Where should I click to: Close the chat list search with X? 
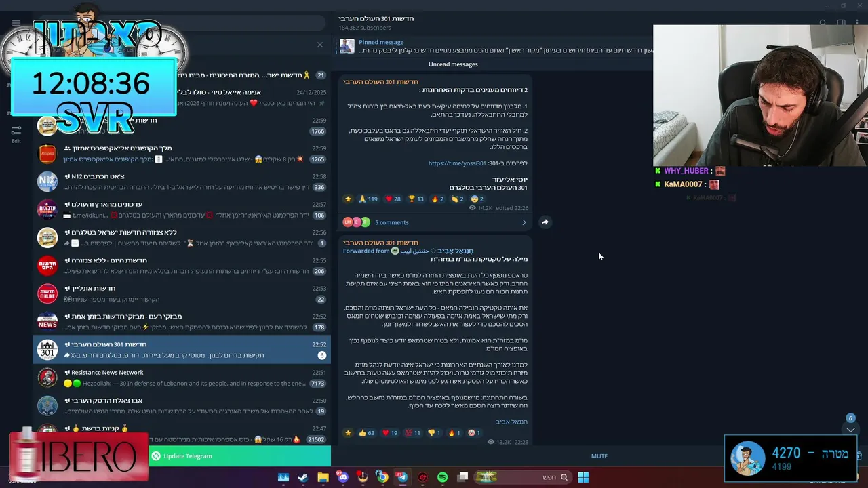[x=320, y=45]
